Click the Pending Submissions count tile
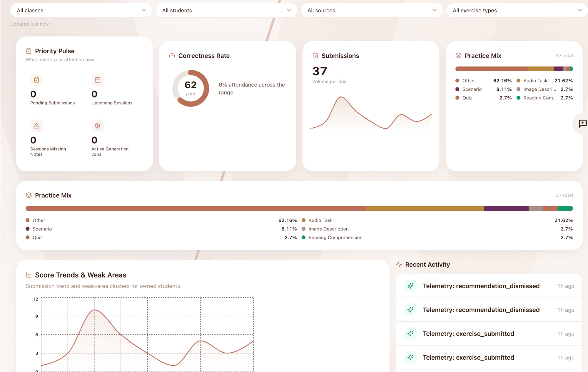Viewport: 588px width, 372px height. point(53,89)
